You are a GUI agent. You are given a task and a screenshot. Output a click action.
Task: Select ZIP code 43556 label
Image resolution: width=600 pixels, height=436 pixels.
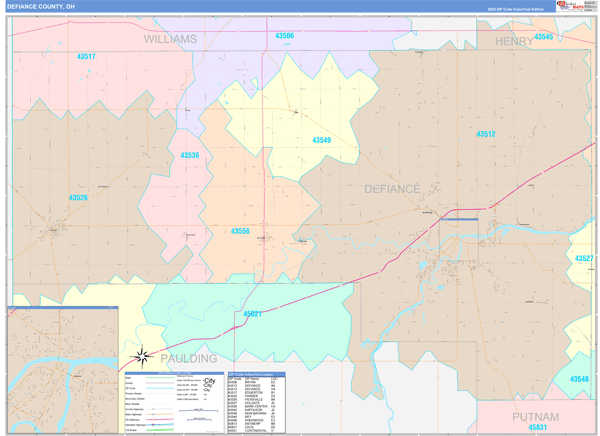click(x=240, y=231)
